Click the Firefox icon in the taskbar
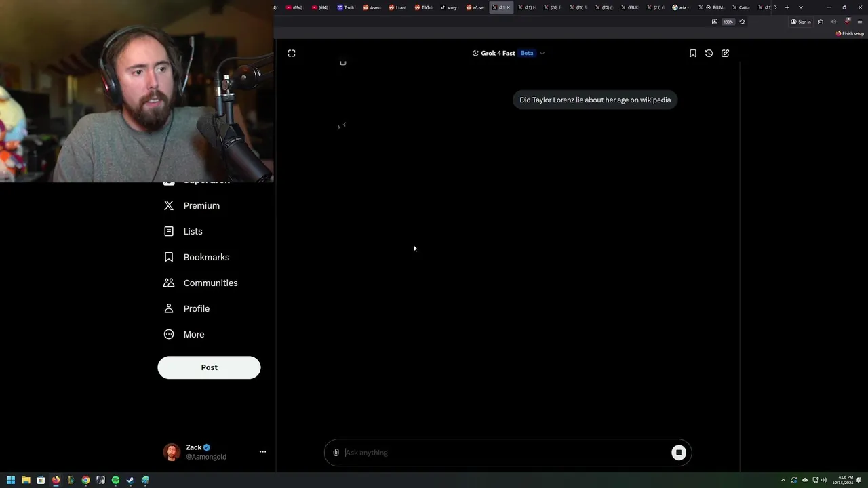This screenshot has height=488, width=868. [56, 480]
